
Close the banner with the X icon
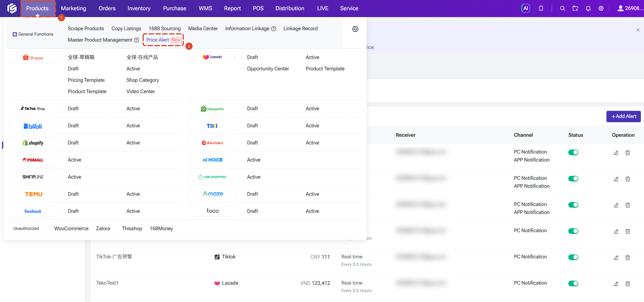638,30
